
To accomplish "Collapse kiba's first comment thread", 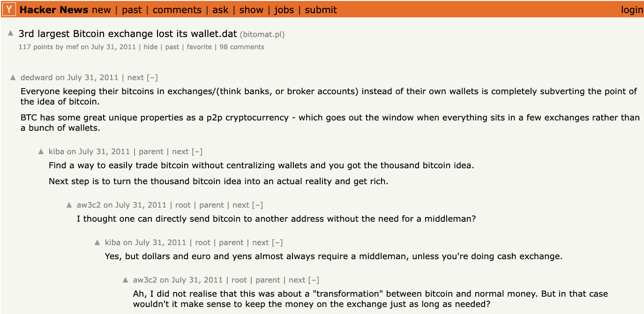I will pyautogui.click(x=197, y=152).
